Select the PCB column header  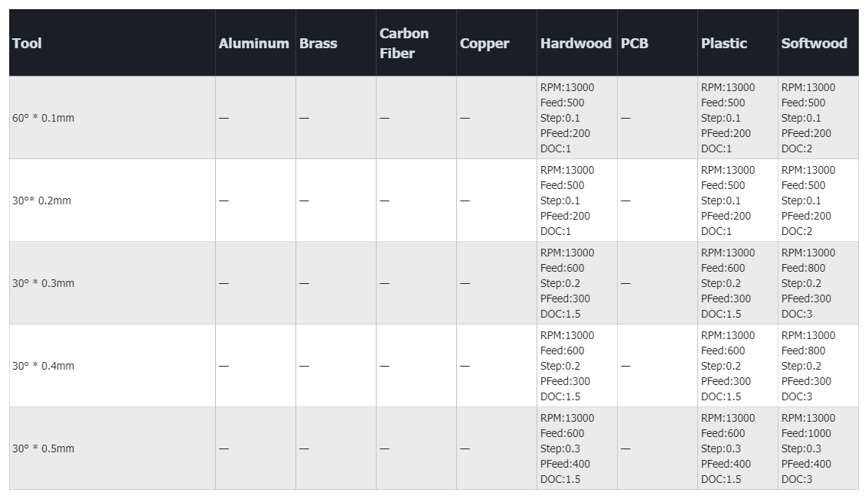tap(635, 44)
